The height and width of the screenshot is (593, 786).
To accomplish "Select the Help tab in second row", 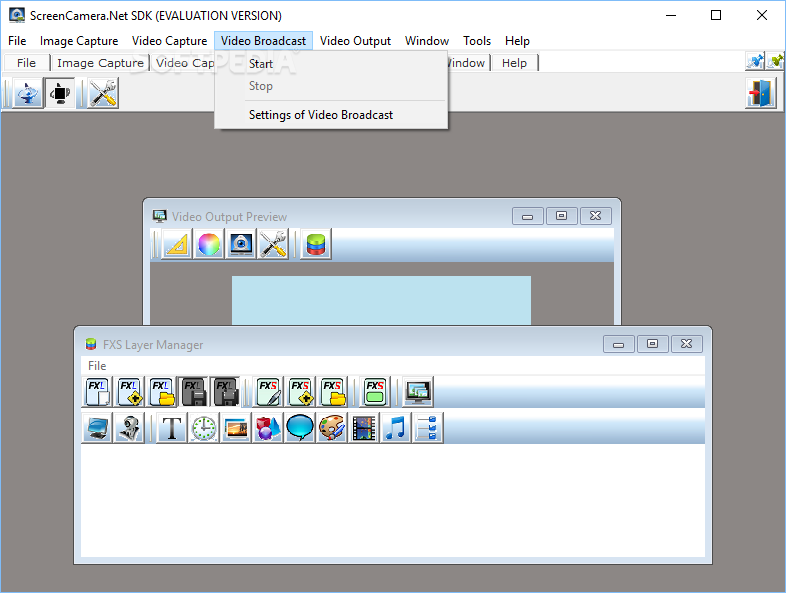I will click(x=514, y=63).
